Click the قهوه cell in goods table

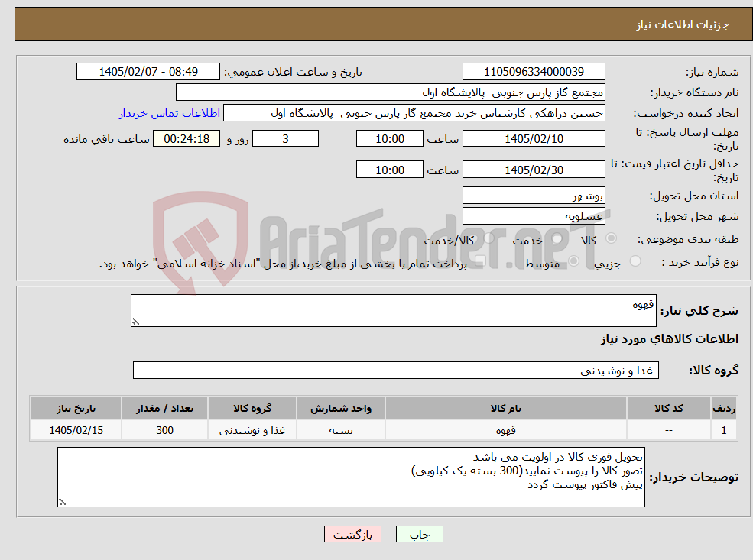[x=505, y=430]
